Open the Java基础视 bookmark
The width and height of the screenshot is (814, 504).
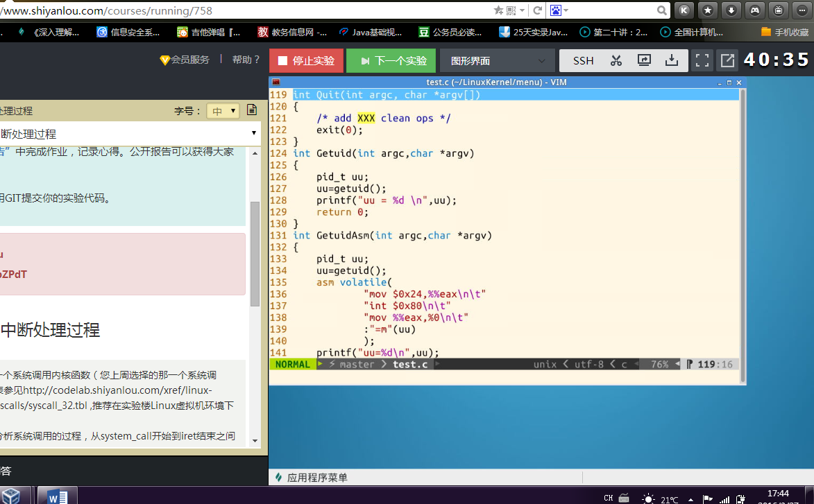pyautogui.click(x=371, y=32)
